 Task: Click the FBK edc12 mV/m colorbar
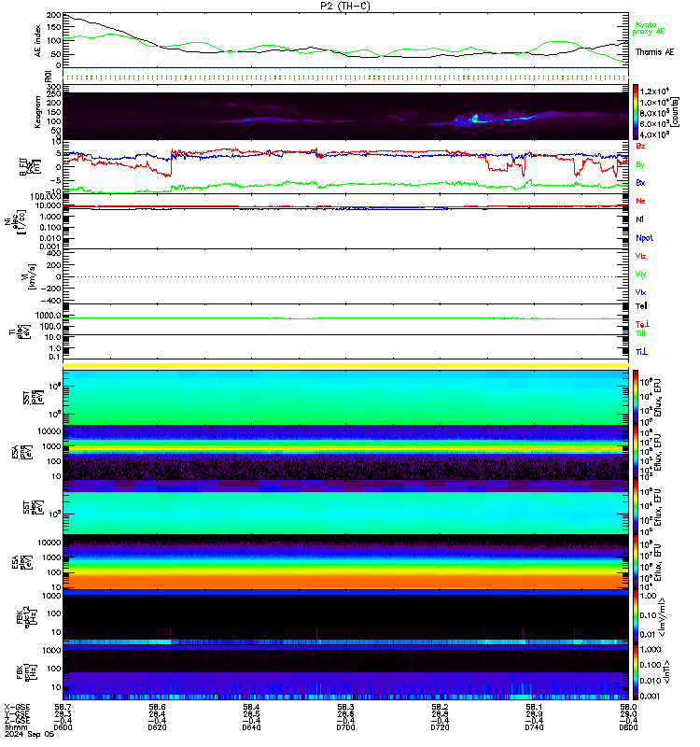coord(636,617)
